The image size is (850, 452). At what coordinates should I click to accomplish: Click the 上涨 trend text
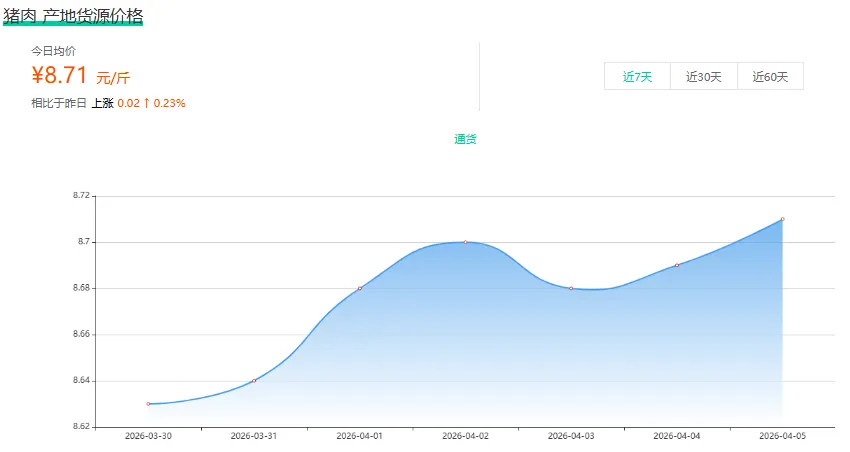(102, 103)
